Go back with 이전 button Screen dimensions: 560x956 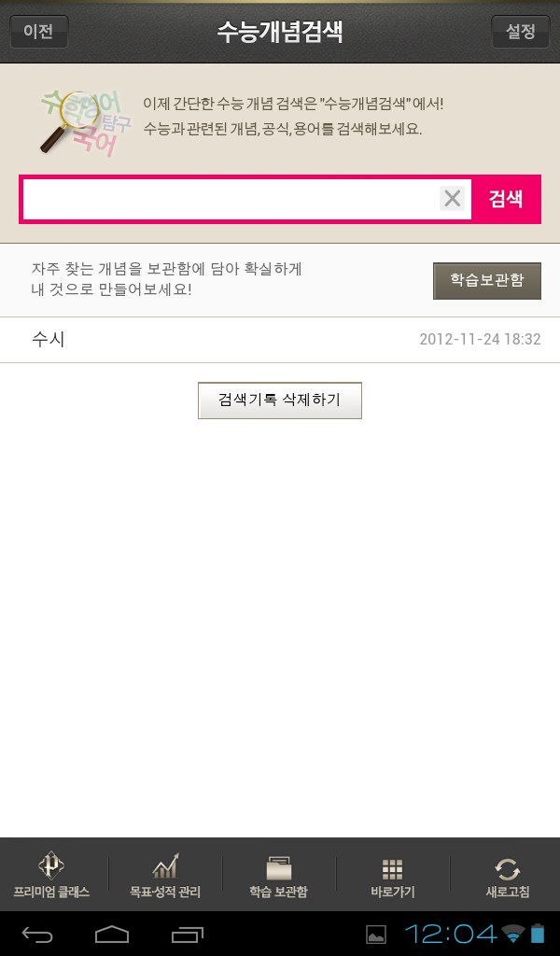click(39, 31)
